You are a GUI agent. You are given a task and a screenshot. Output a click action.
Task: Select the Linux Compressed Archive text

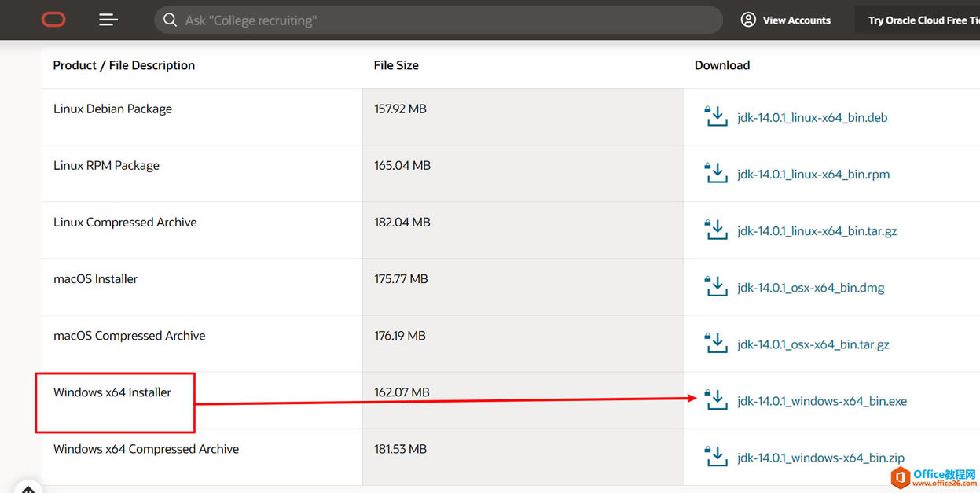click(x=125, y=222)
